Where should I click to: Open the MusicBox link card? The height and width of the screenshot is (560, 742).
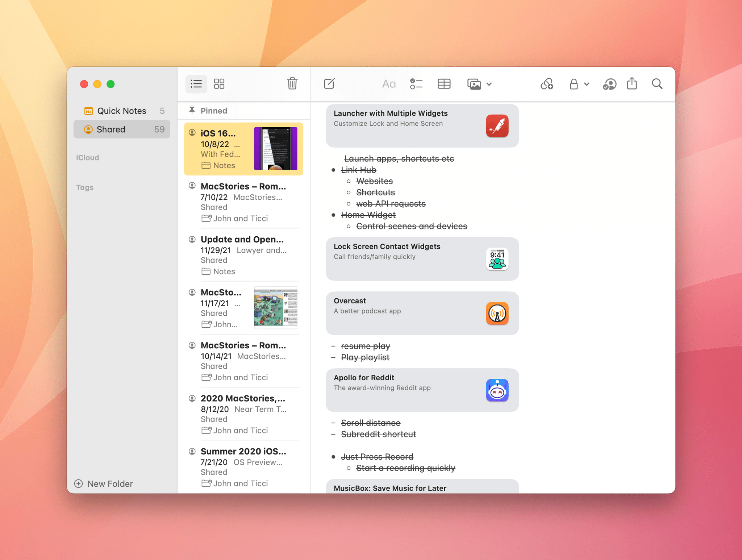422,486
